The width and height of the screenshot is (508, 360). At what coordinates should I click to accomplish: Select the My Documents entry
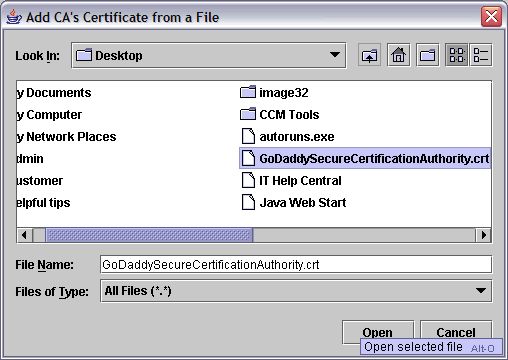coord(54,92)
